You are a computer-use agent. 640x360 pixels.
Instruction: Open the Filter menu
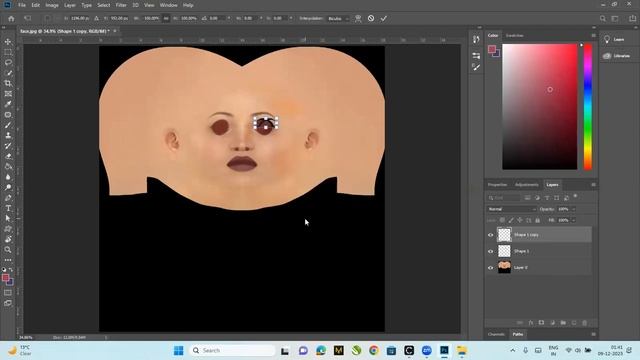[x=121, y=5]
